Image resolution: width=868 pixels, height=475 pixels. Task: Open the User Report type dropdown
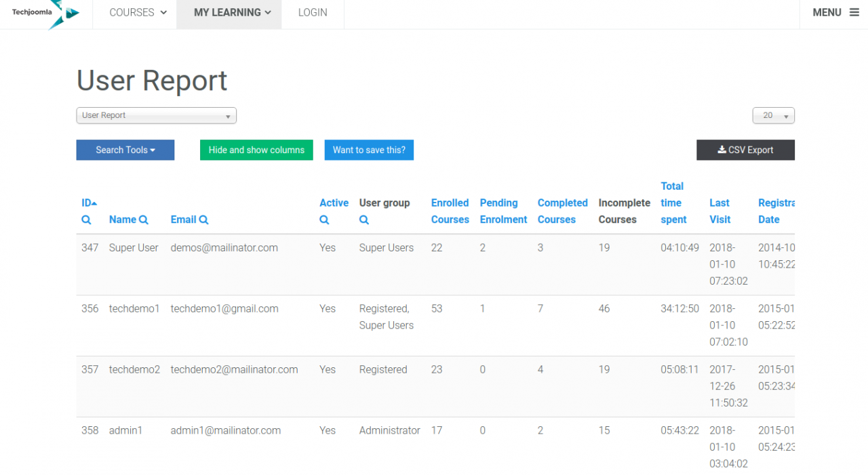[x=156, y=116]
